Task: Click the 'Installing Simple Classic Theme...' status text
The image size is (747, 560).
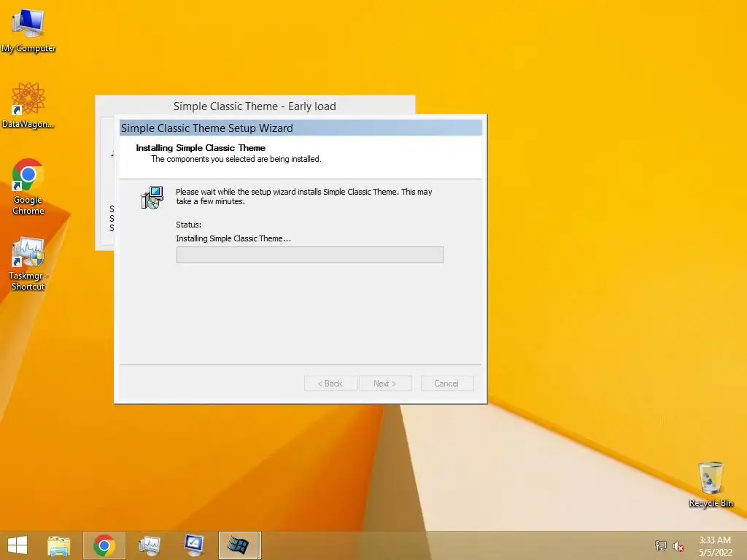Action: pos(233,238)
